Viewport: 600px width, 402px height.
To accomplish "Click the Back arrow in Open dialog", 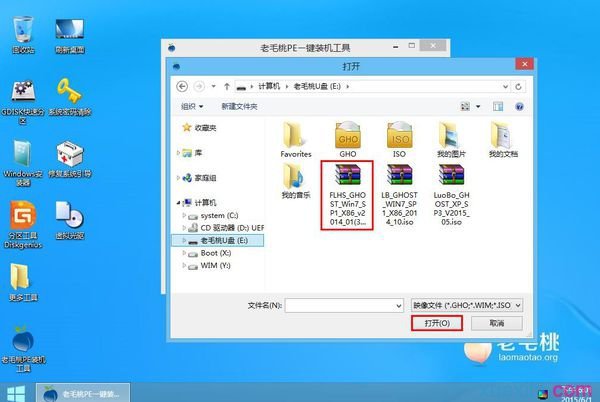I will (x=182, y=86).
